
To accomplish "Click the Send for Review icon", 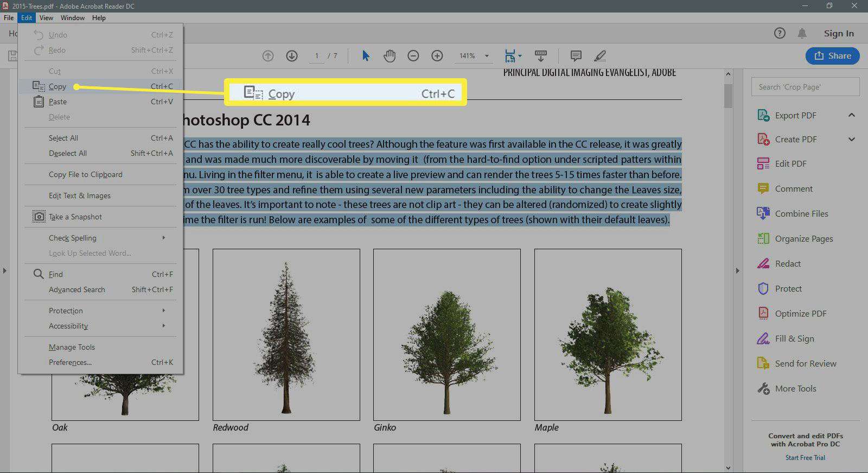I will tap(763, 363).
